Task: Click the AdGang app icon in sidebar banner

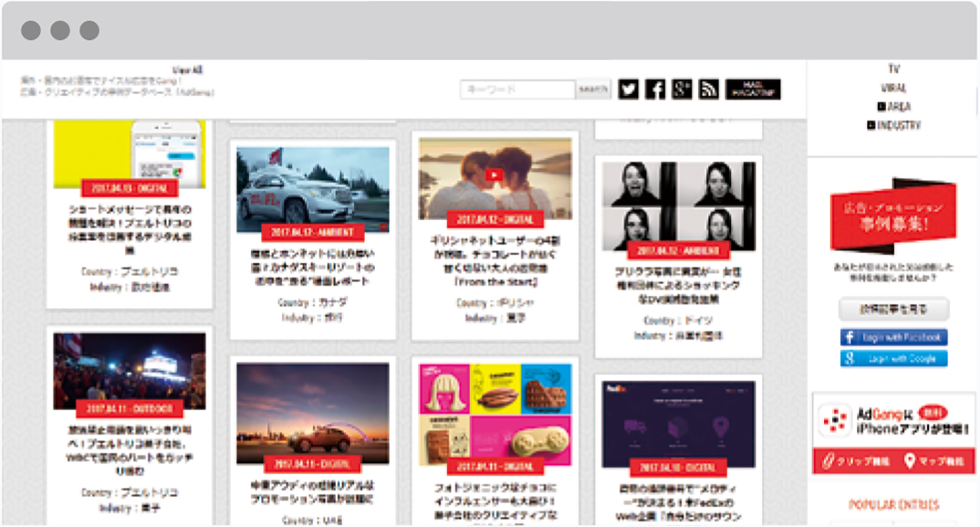Action: [x=834, y=420]
